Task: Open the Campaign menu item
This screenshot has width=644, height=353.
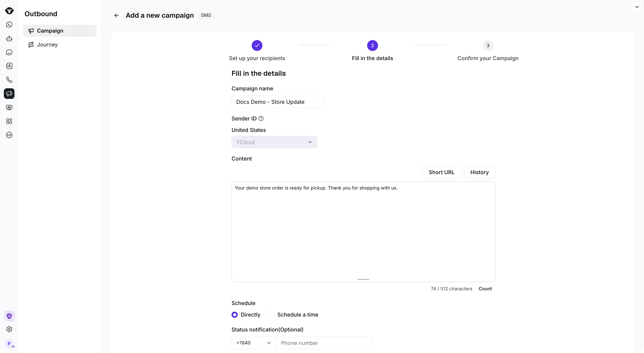Action: tap(60, 31)
